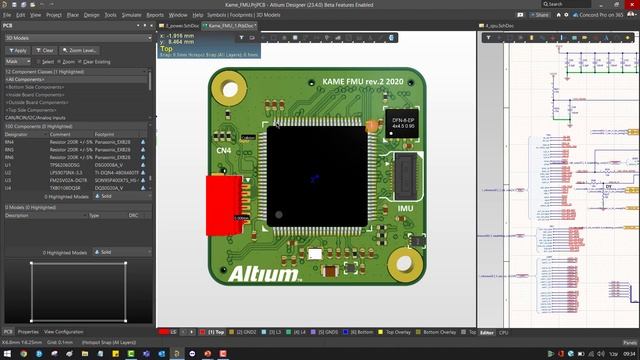Viewport: 640px width, 360px height.
Task: Select the CPU sheet tab
Action: pyautogui.click(x=504, y=333)
